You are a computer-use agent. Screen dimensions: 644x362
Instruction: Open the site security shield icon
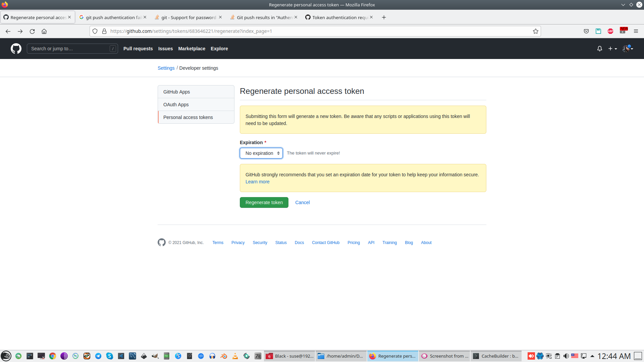(95, 31)
